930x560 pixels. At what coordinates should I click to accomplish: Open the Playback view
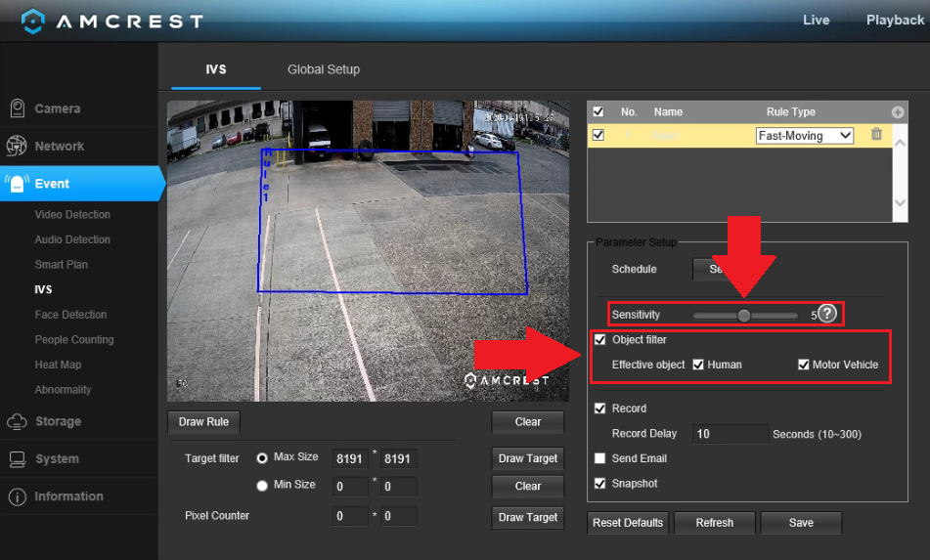pos(895,21)
